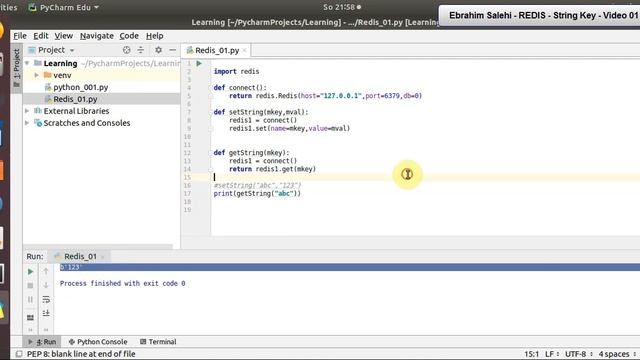The image size is (640, 360).
Task: Change UTF-8 encoding in status bar
Action: 578,354
